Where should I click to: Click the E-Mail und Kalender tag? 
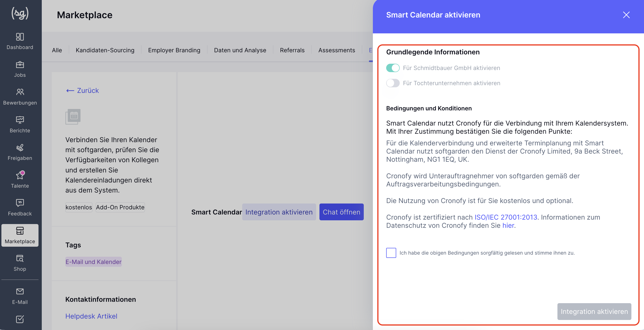[x=93, y=262]
